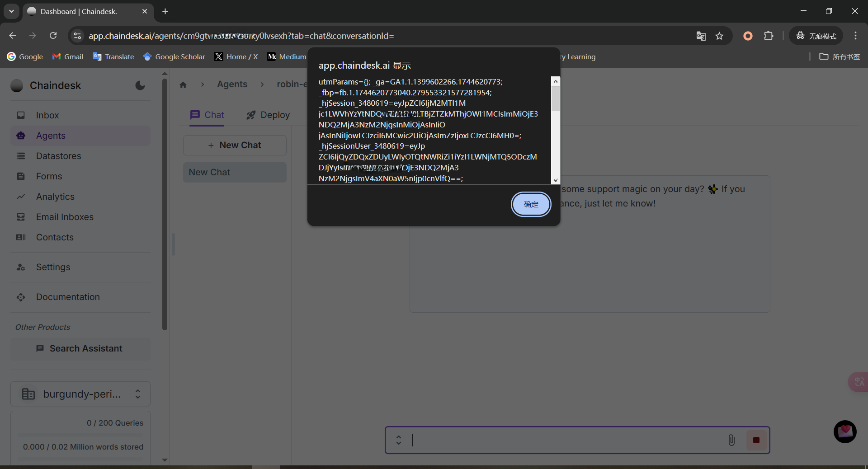The image size is (868, 469).
Task: Open Settings page
Action: point(80,267)
